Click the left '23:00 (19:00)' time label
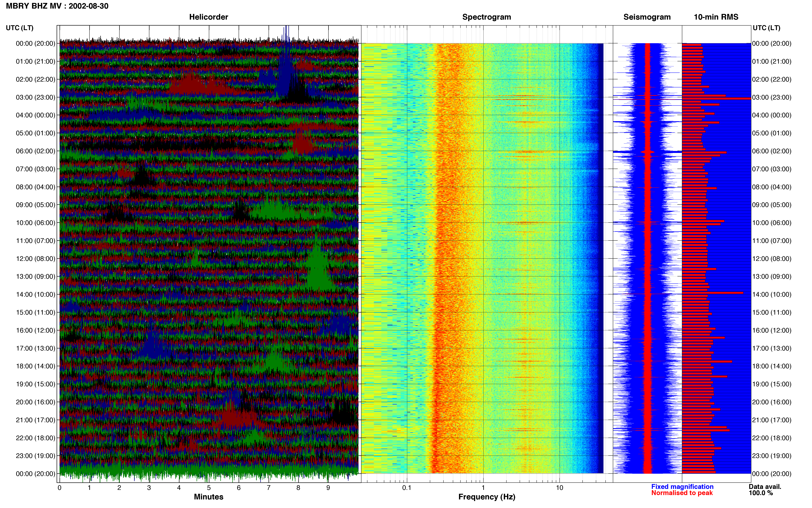Screen dimensions: 812x508 36,456
